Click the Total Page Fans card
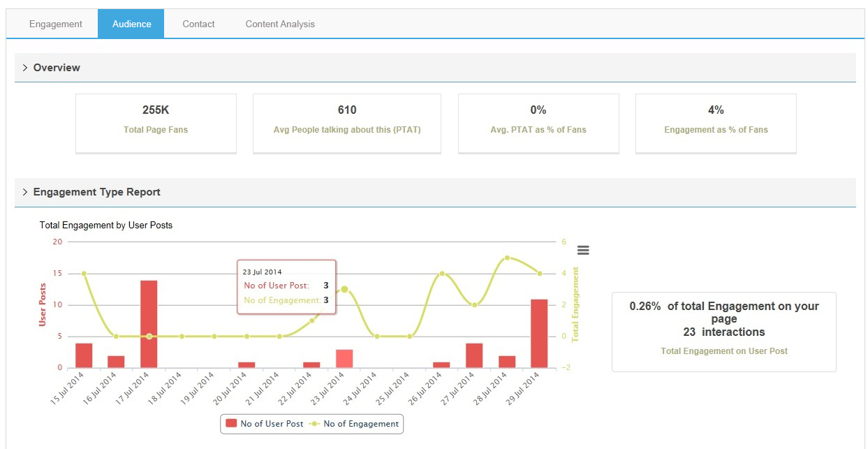This screenshot has width=868, height=449. click(x=156, y=123)
